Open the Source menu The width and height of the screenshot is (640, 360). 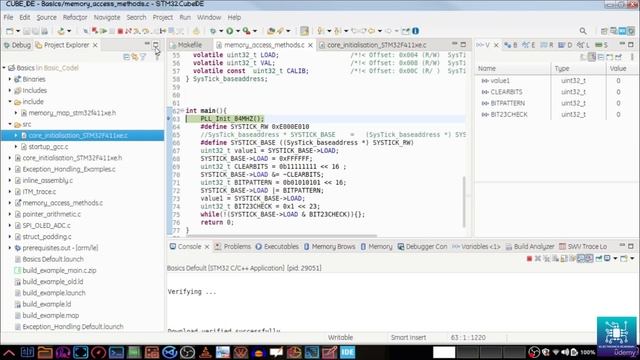click(47, 17)
